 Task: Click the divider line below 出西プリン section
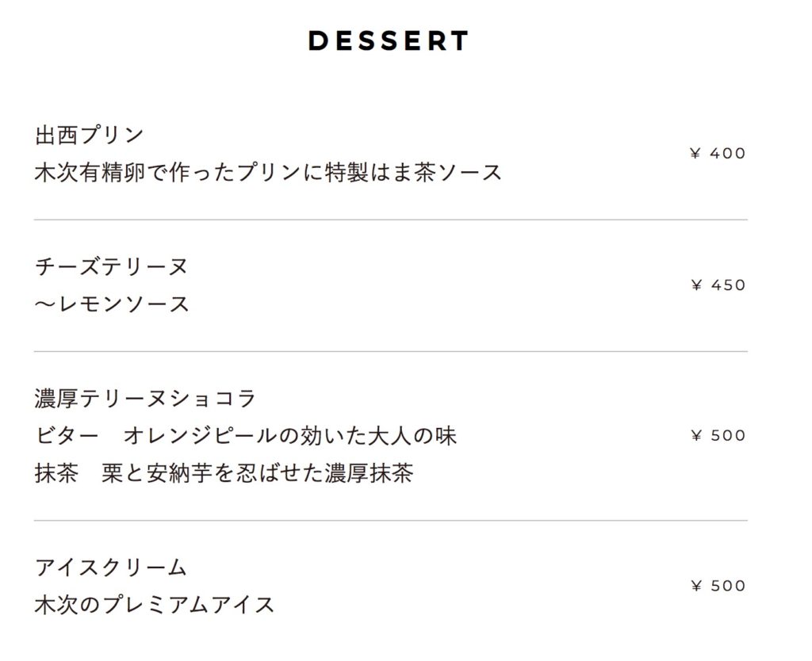390,220
